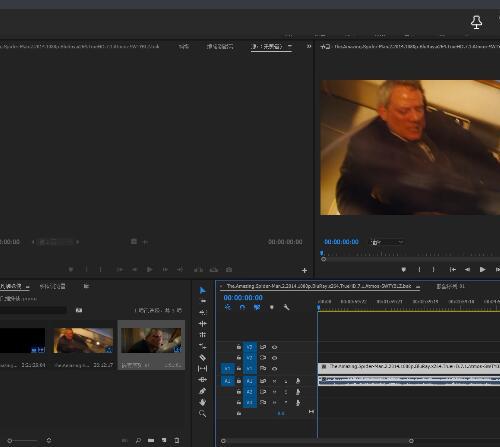Screen dimensions: 500x447
Task: Switch to second sequence tab ending 01
Action: pyautogui.click(x=450, y=286)
